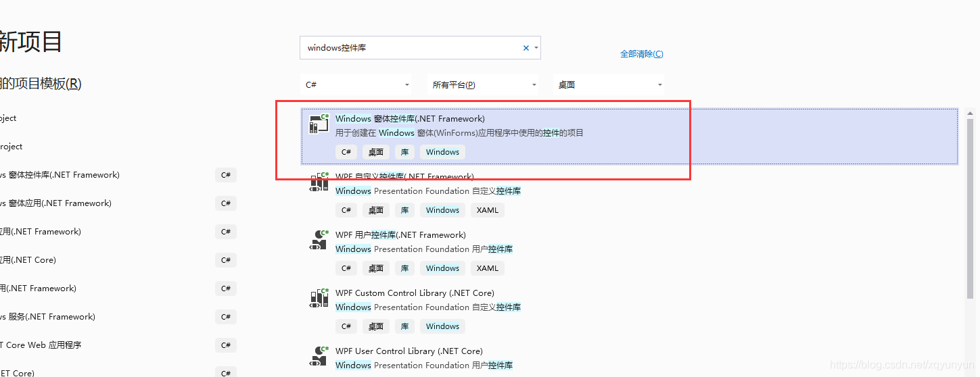This screenshot has width=980, height=377.
Task: Click the WPF Custom Control Library template icon
Action: point(319,298)
